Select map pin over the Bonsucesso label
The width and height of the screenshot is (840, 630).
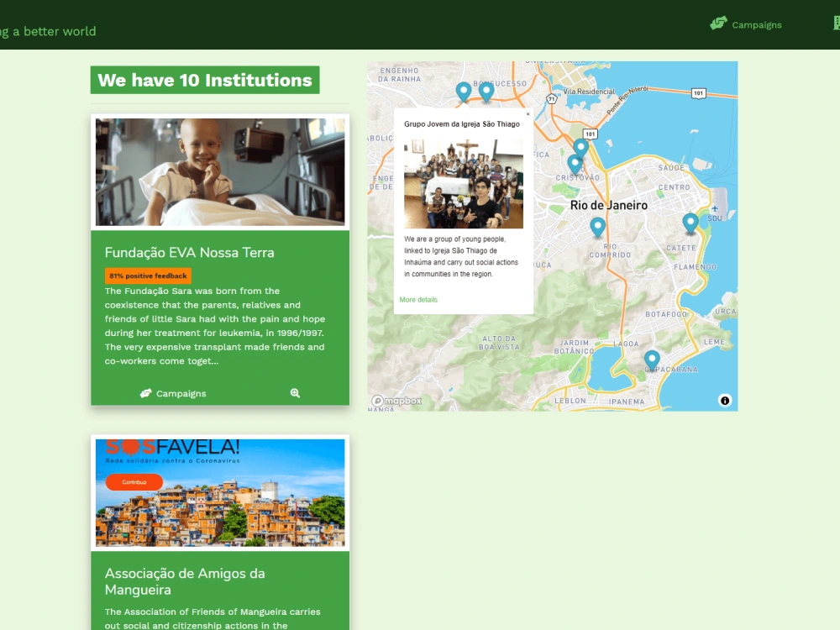pyautogui.click(x=486, y=92)
